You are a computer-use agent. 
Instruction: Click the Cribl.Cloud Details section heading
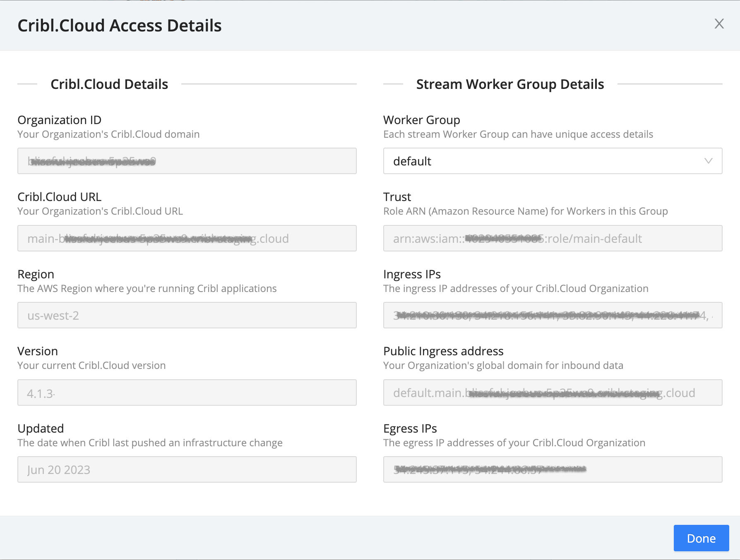click(109, 84)
